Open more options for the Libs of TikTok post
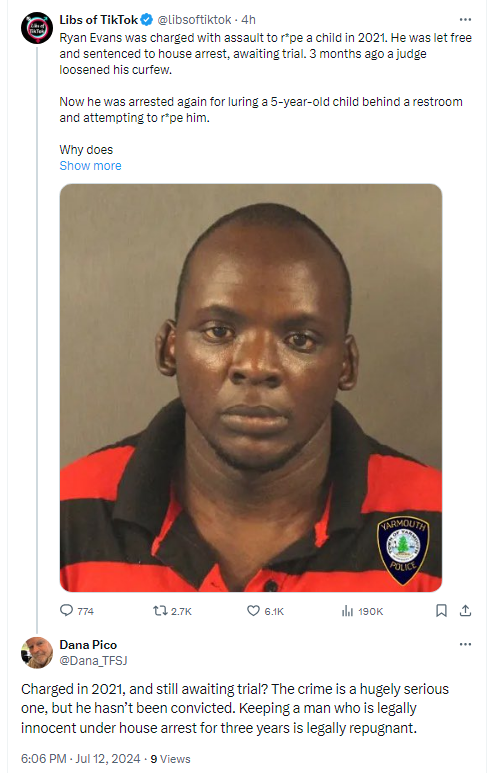 click(465, 20)
